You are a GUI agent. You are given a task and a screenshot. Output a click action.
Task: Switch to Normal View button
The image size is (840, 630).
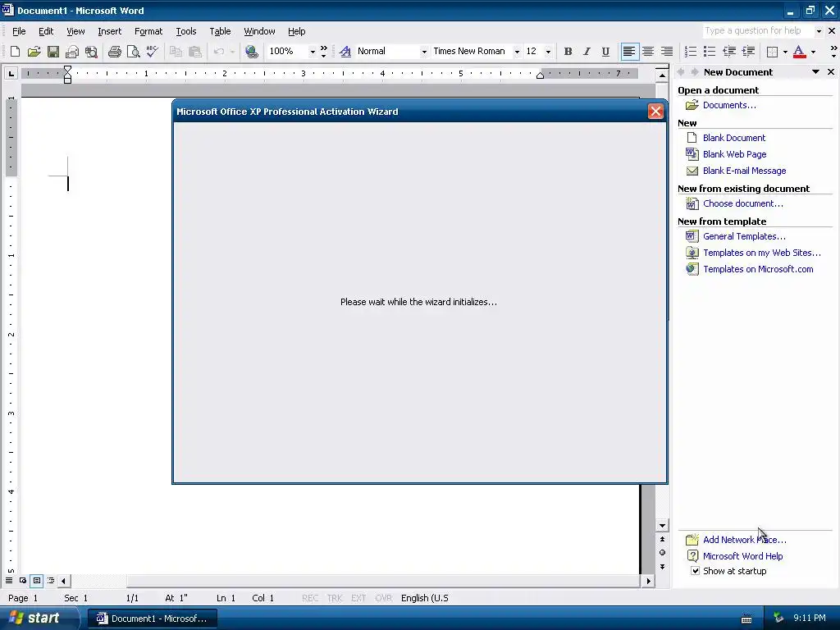click(9, 581)
